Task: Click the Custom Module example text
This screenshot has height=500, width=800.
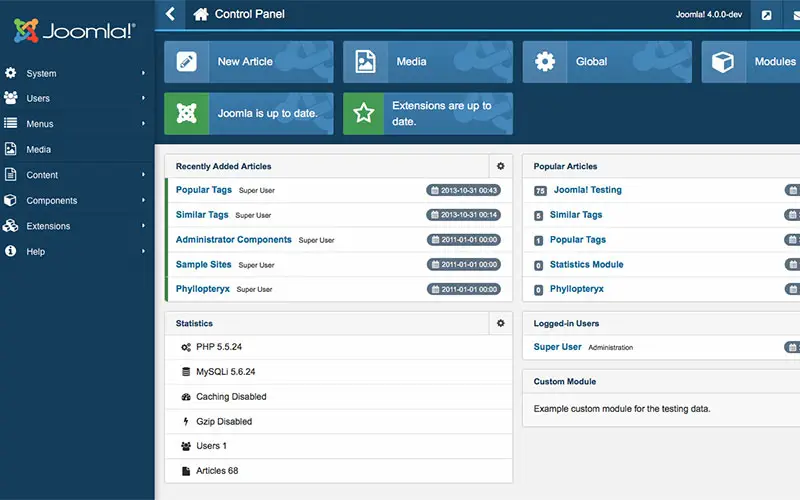Action: 622,409
